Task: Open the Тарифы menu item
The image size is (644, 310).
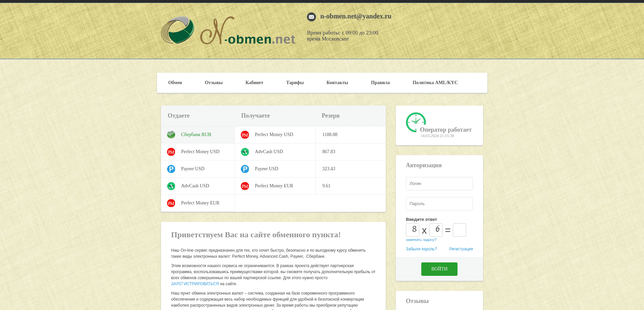Action: pos(295,82)
